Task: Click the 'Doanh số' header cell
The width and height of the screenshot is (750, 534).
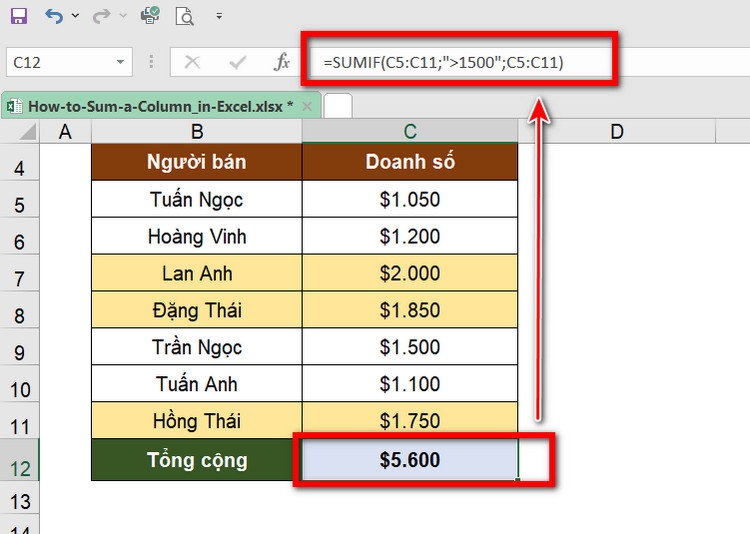Action: (410, 162)
